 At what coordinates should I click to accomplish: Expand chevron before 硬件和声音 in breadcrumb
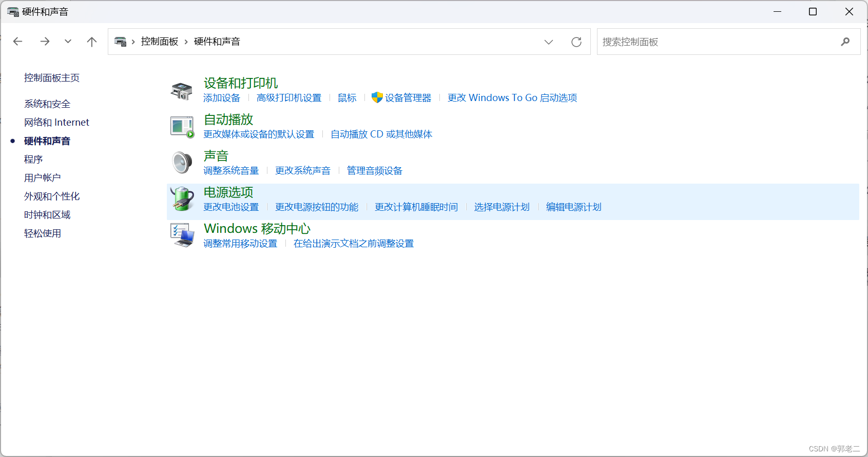[x=186, y=42]
